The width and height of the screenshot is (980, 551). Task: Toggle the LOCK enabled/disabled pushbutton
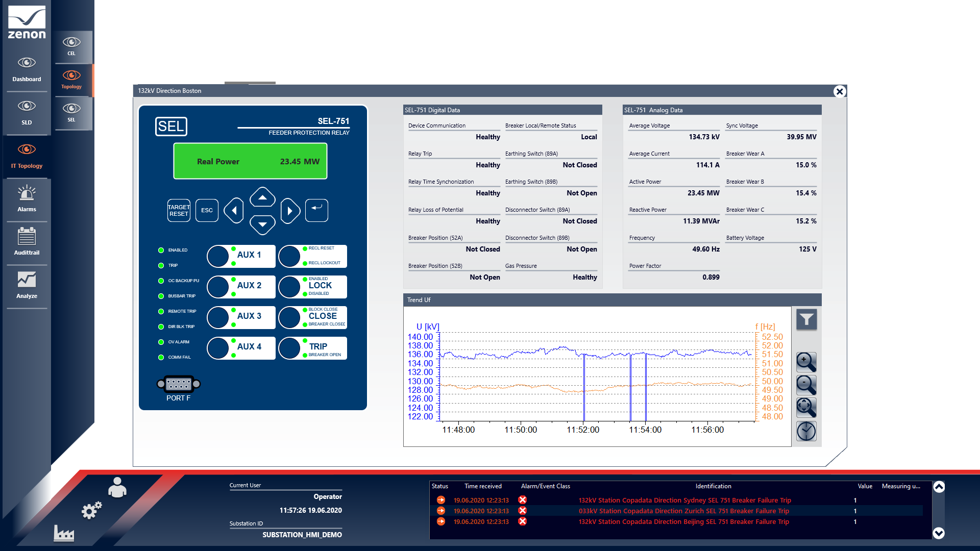(x=290, y=287)
